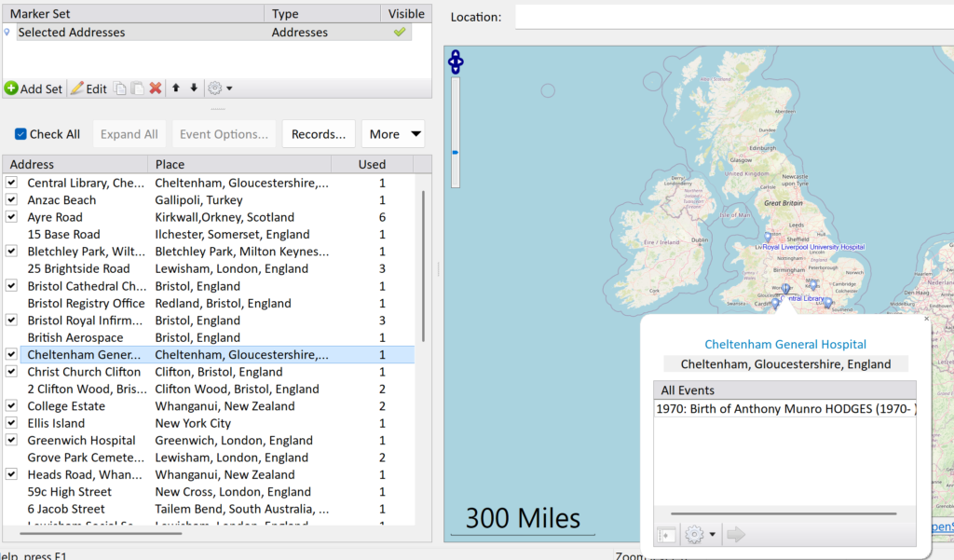Open Cheltenham General Hospital link in popup
Image resolution: width=954 pixels, height=560 pixels.
784,344
